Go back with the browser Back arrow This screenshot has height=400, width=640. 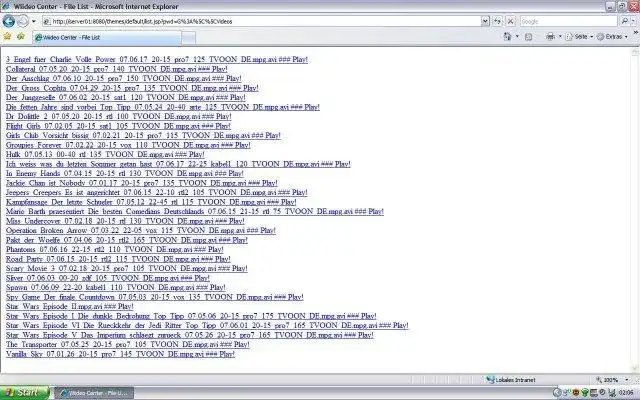pos(9,21)
